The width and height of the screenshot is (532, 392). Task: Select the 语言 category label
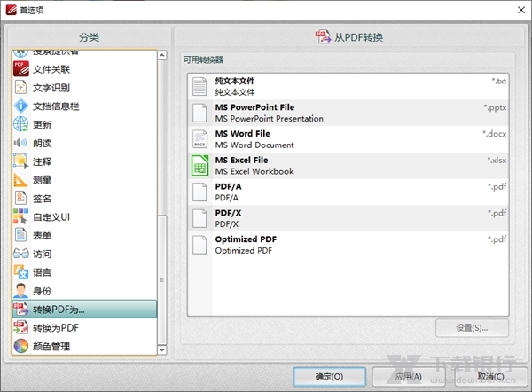pos(42,272)
